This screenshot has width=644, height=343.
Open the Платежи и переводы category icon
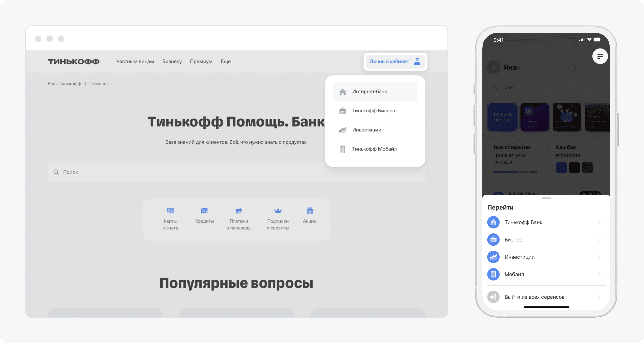[239, 211]
